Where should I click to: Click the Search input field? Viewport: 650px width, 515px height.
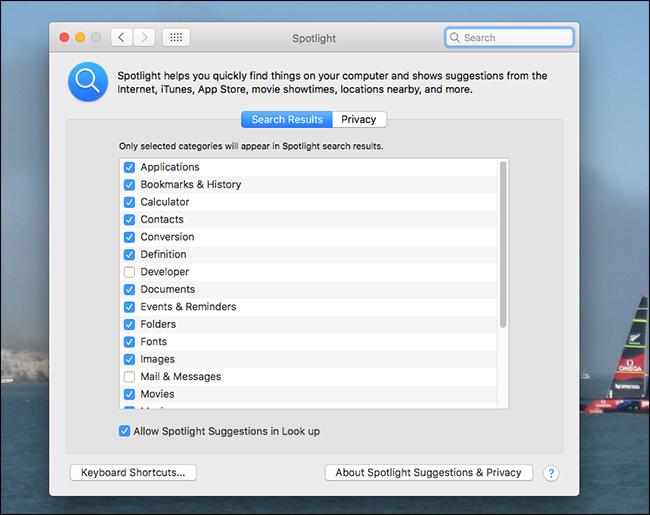[x=509, y=38]
